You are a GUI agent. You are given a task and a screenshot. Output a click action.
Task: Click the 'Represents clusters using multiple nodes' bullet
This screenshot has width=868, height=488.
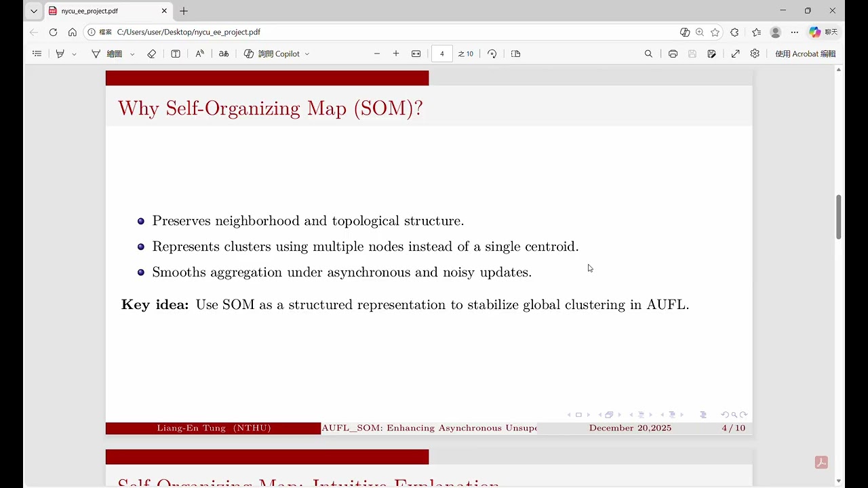click(x=366, y=247)
